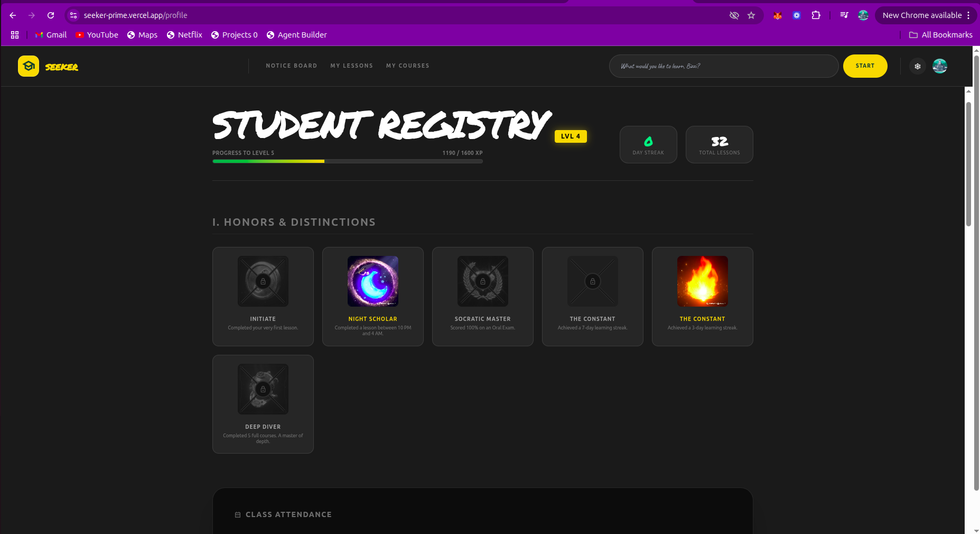Open the All Bookmarks folder
Image resolution: width=980 pixels, height=534 pixels.
[940, 35]
